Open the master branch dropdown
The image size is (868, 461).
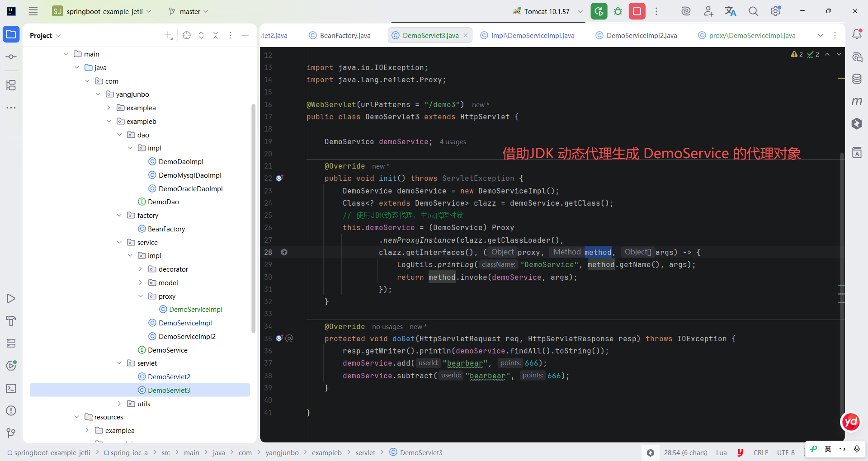[188, 11]
